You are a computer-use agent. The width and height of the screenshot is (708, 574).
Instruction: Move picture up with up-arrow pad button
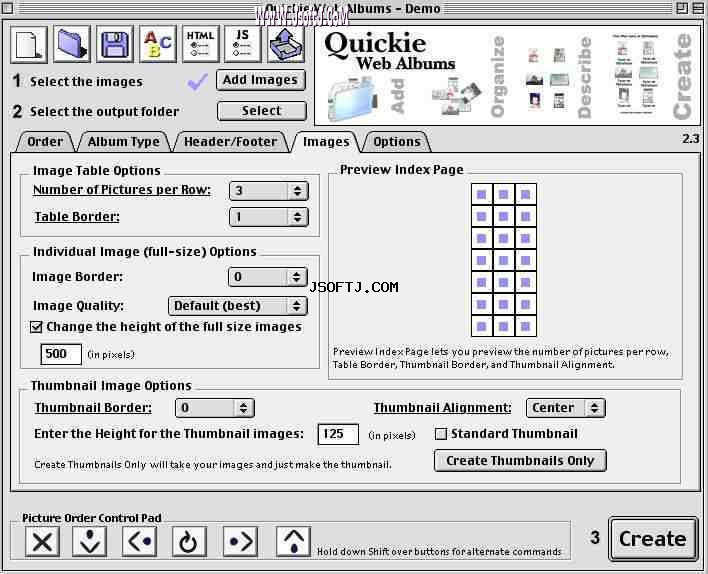293,541
